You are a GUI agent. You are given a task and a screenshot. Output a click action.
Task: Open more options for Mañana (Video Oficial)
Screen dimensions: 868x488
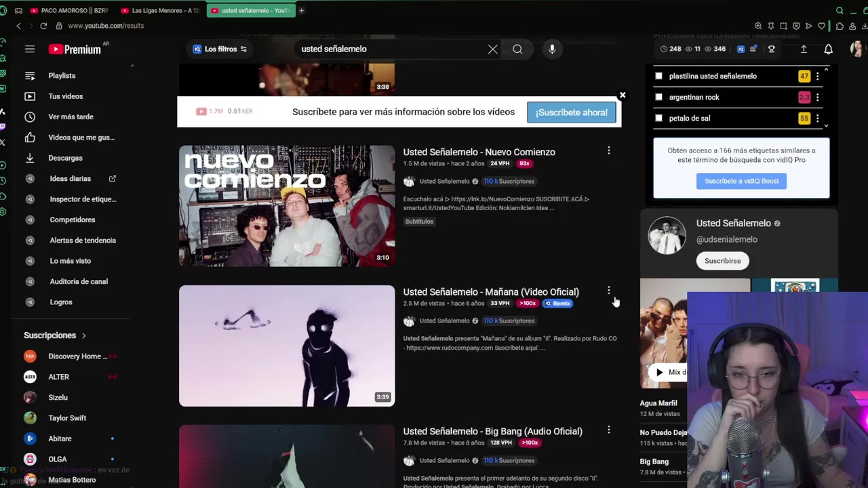coord(608,290)
